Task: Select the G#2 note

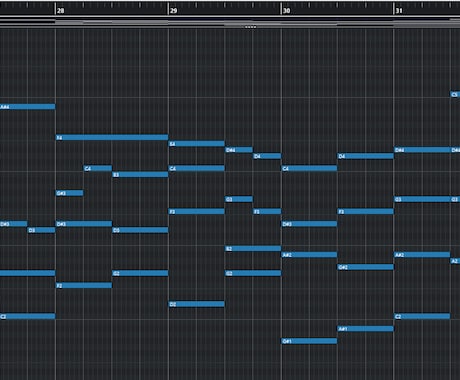Action: (366, 267)
